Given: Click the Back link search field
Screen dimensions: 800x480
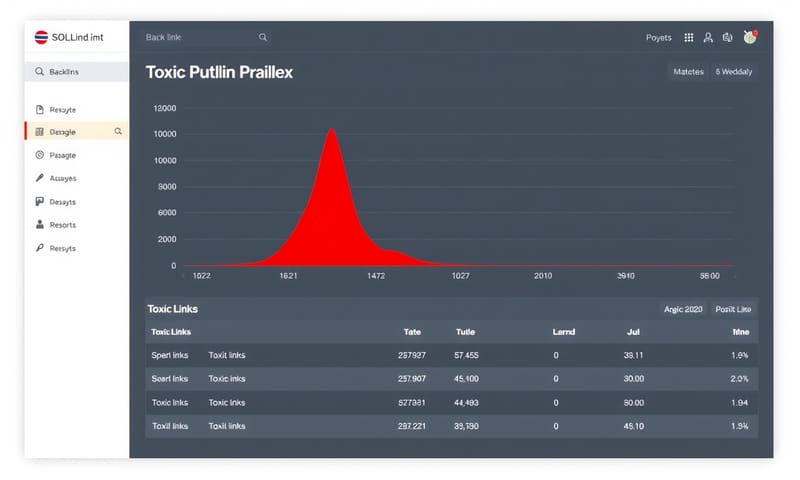Looking at the screenshot, I should (200, 37).
